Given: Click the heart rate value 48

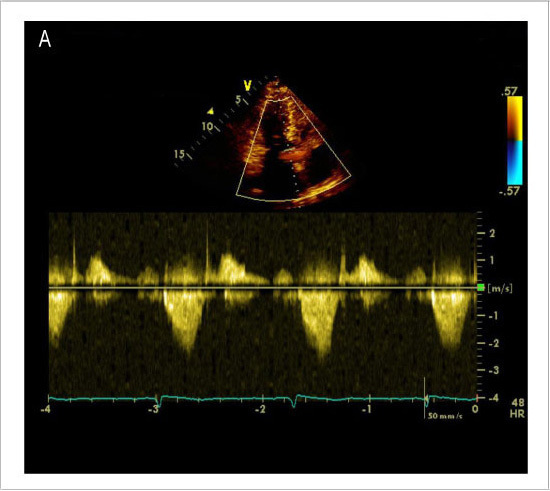Looking at the screenshot, I should (517, 403).
